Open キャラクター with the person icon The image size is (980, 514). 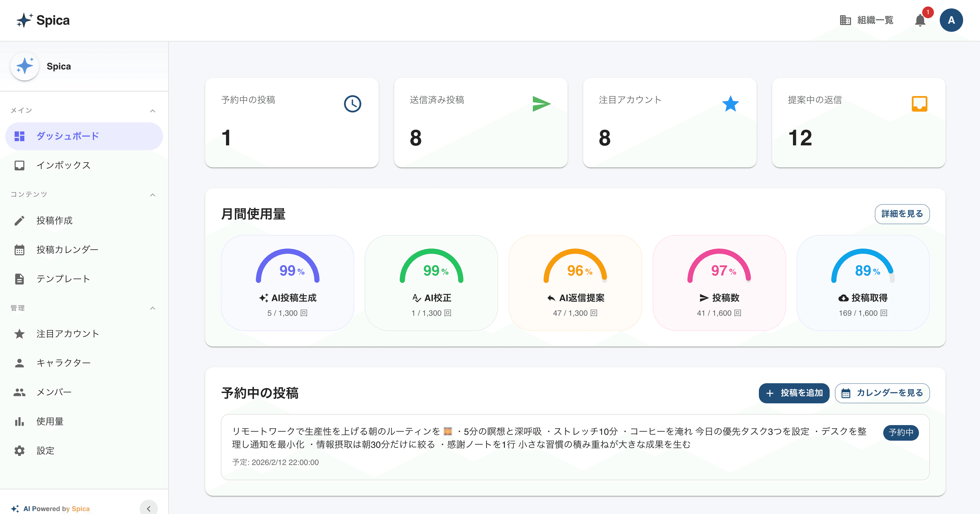pyautogui.click(x=19, y=363)
